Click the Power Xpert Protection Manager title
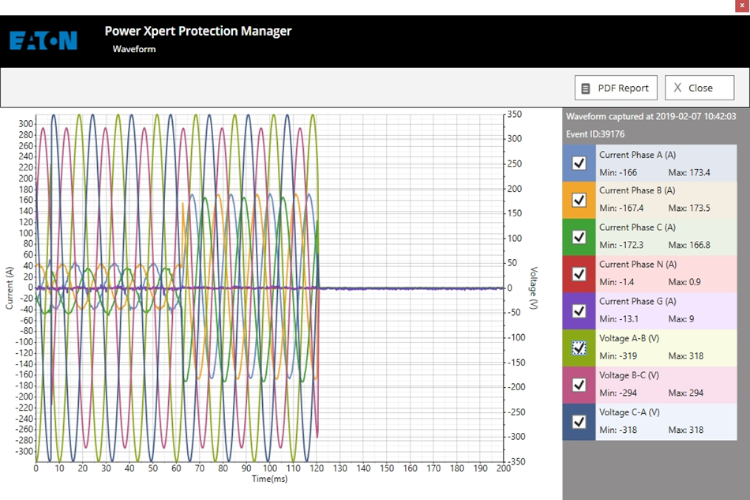 click(x=198, y=31)
